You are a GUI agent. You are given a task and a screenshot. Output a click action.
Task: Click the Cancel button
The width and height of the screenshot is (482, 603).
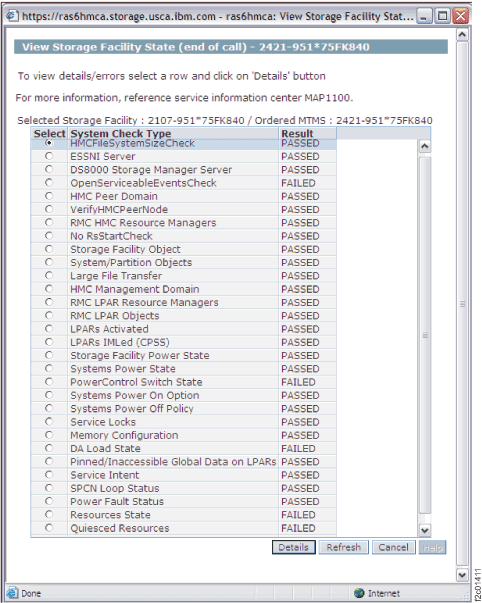[394, 547]
